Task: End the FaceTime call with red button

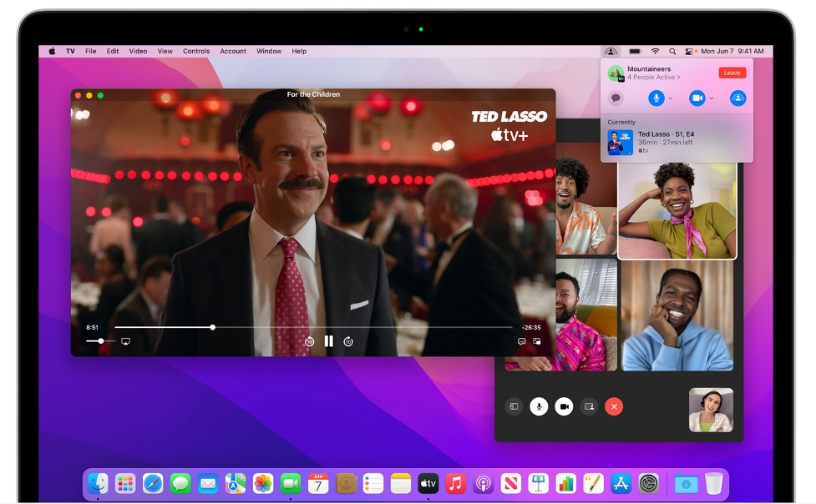Action: (614, 406)
